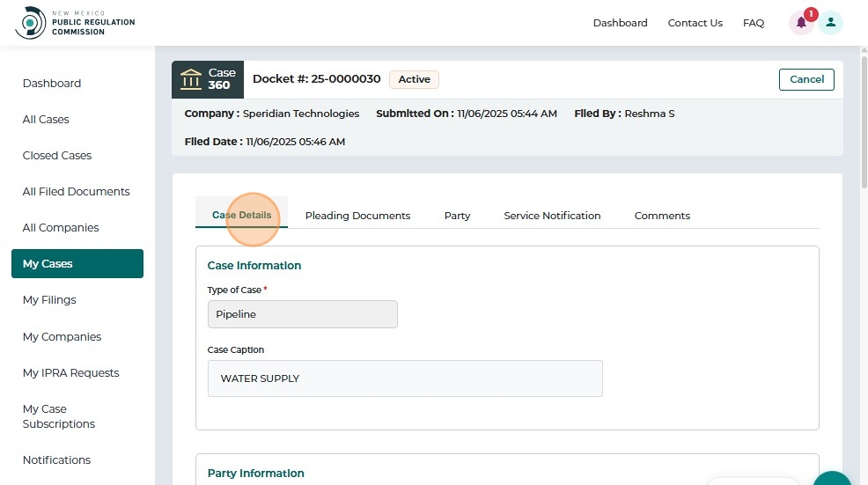Click the Type of Case field showing Pipeline
The image size is (868, 485).
point(302,314)
